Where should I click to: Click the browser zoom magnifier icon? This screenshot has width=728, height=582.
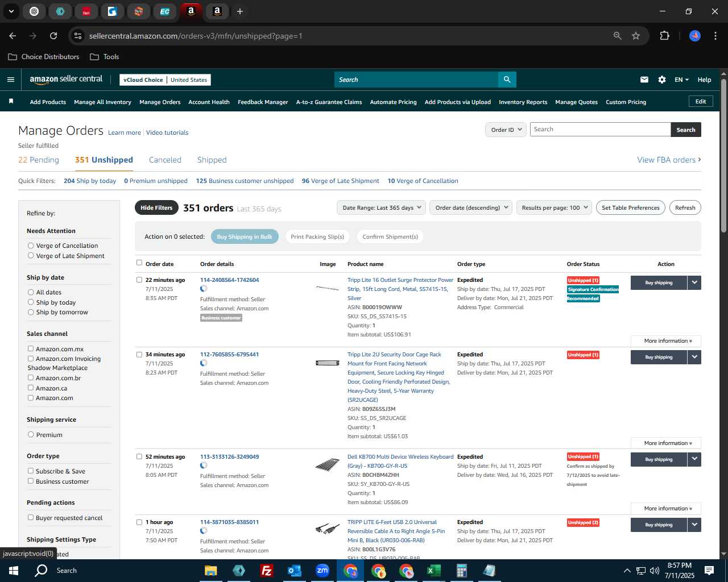pos(618,36)
